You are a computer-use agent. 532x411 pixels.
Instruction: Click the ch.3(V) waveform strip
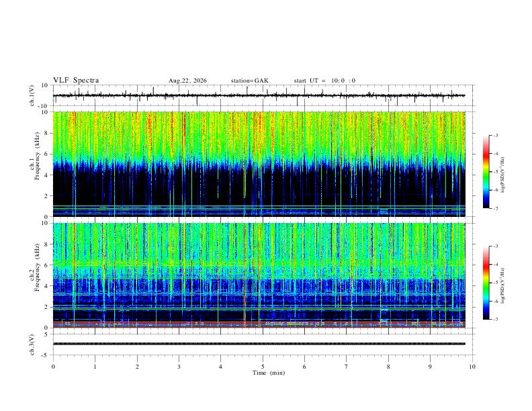point(259,344)
